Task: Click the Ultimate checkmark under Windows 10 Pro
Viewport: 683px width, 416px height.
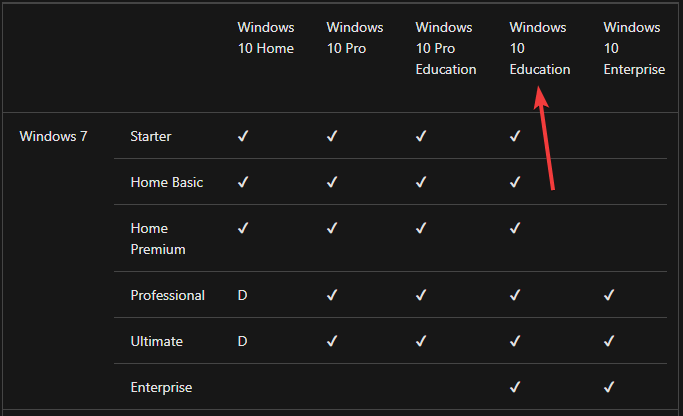Action: click(x=332, y=341)
